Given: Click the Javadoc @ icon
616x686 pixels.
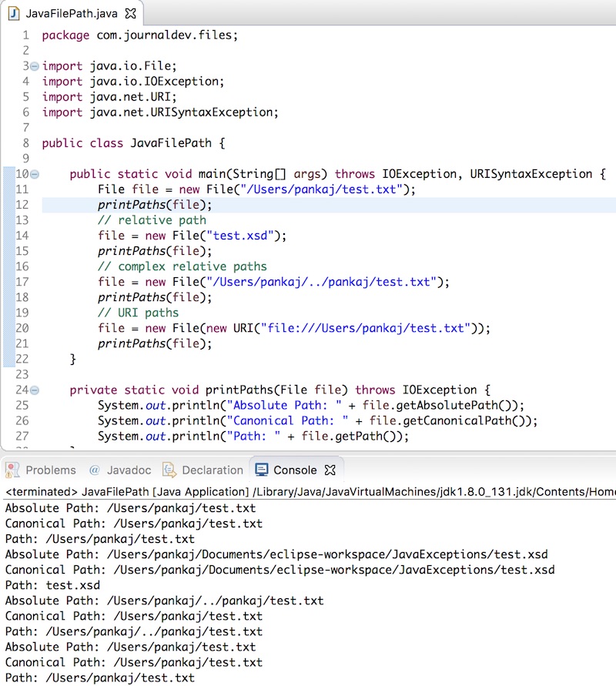Looking at the screenshot, I should [94, 470].
